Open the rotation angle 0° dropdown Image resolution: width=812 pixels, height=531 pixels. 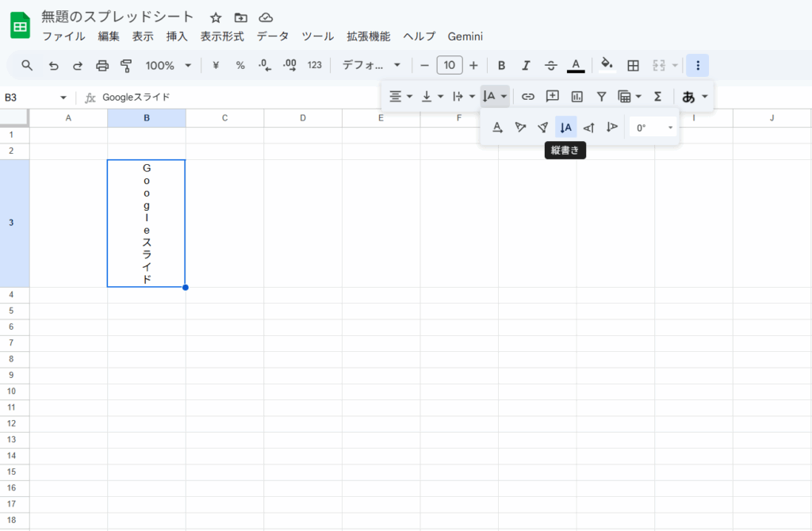654,127
